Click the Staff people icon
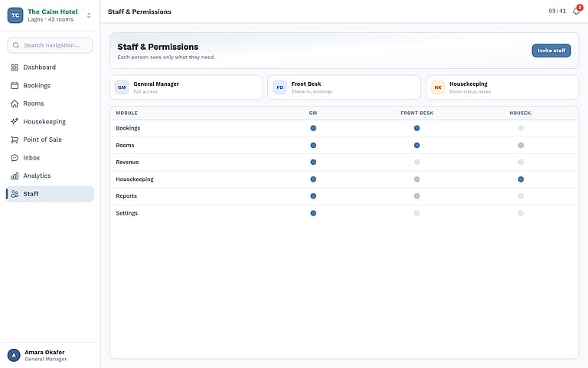This screenshot has height=368, width=588. pyautogui.click(x=15, y=194)
